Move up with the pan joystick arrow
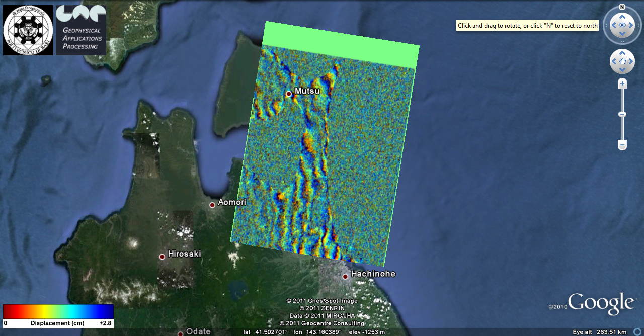The image size is (644, 336). (x=622, y=53)
